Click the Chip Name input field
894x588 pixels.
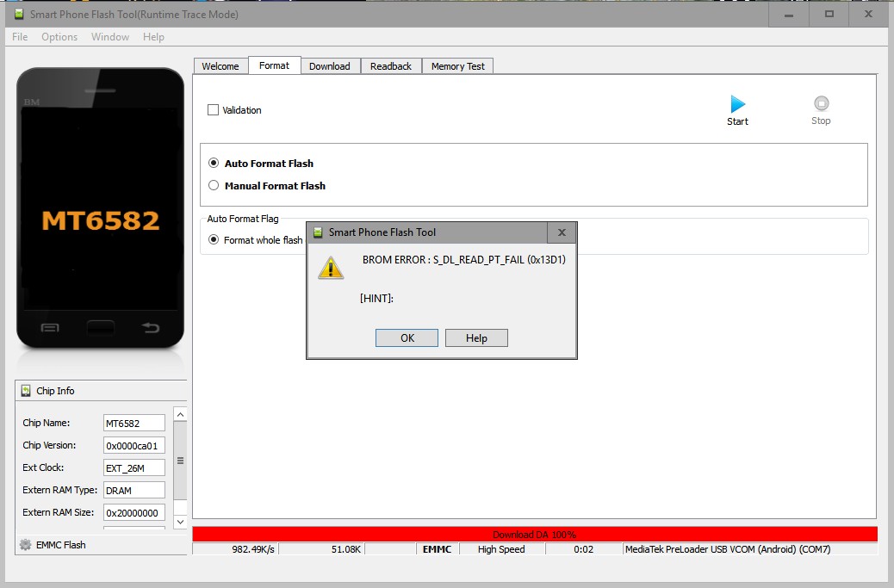click(133, 424)
